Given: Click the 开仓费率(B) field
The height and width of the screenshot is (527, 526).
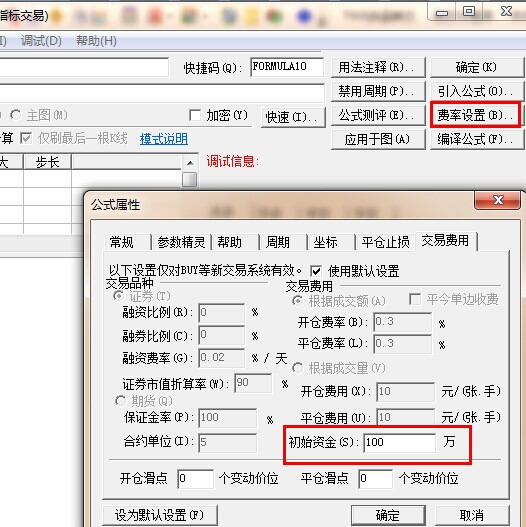Looking at the screenshot, I should [403, 322].
